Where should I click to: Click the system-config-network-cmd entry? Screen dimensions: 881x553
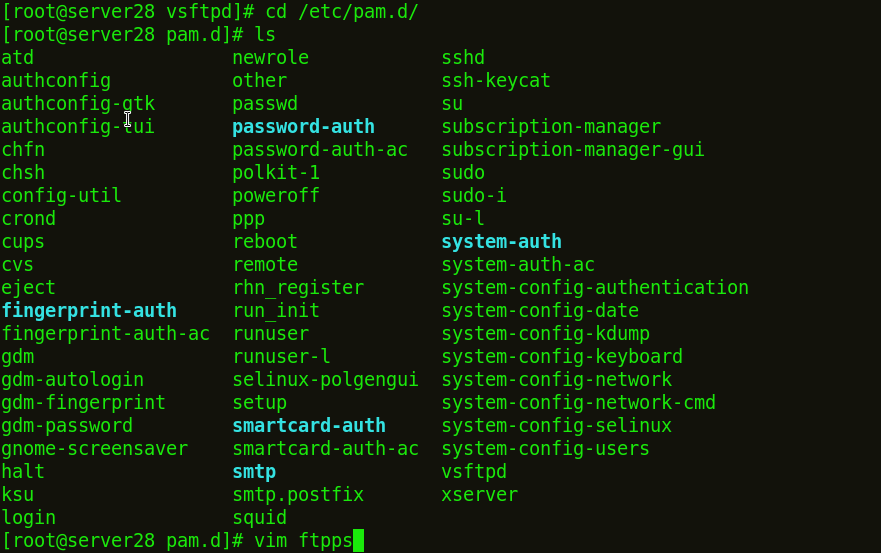(578, 402)
